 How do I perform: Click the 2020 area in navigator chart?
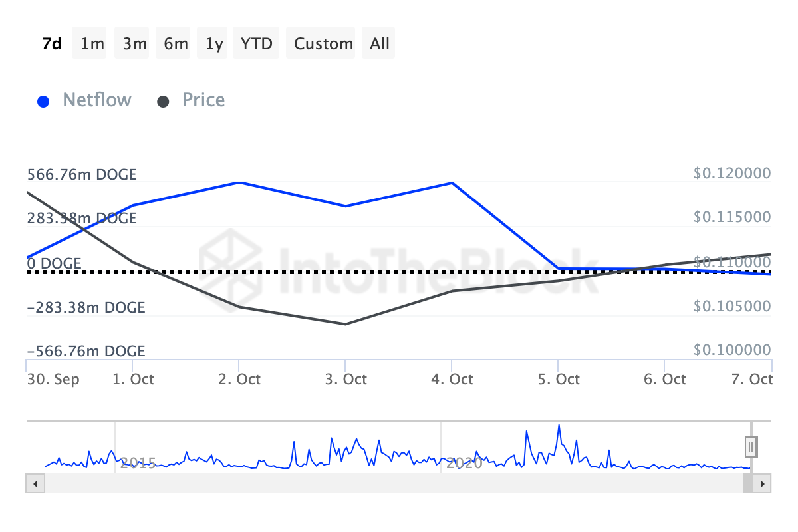tap(464, 463)
